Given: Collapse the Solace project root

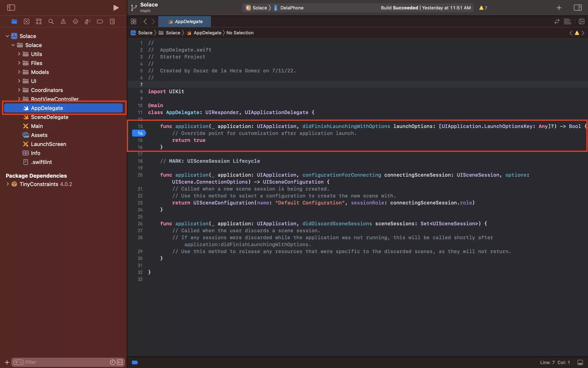Looking at the screenshot, I should [x=7, y=36].
